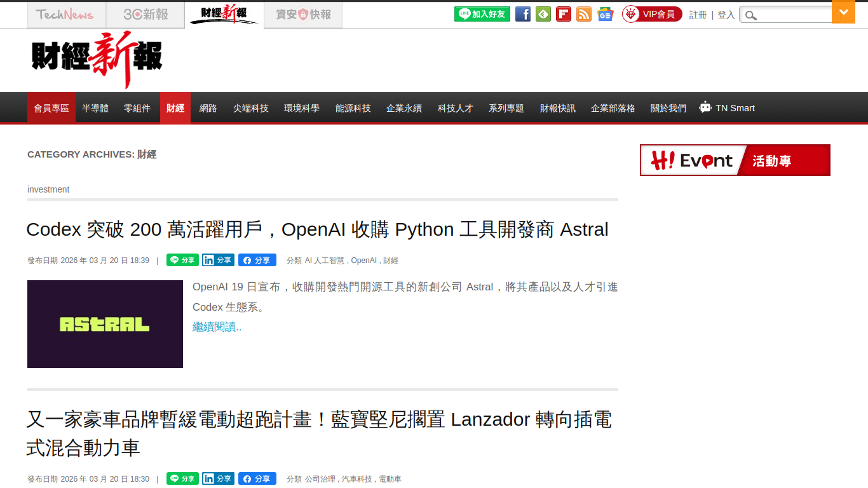Open the 會員專區 menu item
868x488 pixels.
(x=51, y=108)
